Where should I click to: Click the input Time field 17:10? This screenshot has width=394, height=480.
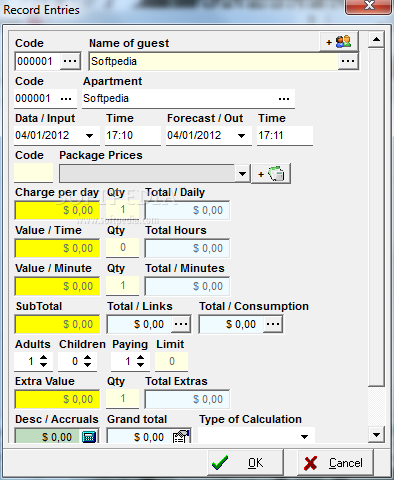[x=133, y=135]
